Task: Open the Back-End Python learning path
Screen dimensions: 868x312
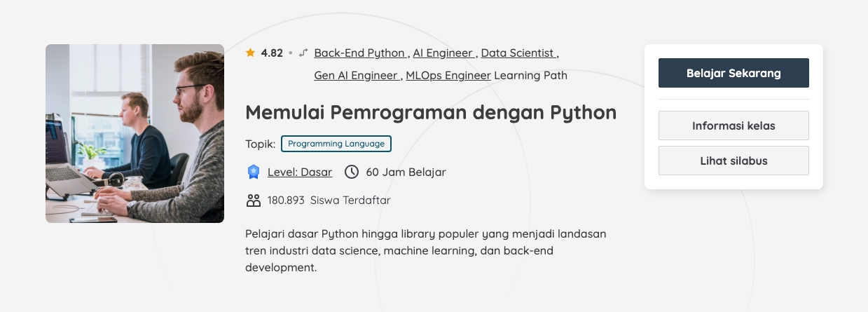Action: [359, 53]
